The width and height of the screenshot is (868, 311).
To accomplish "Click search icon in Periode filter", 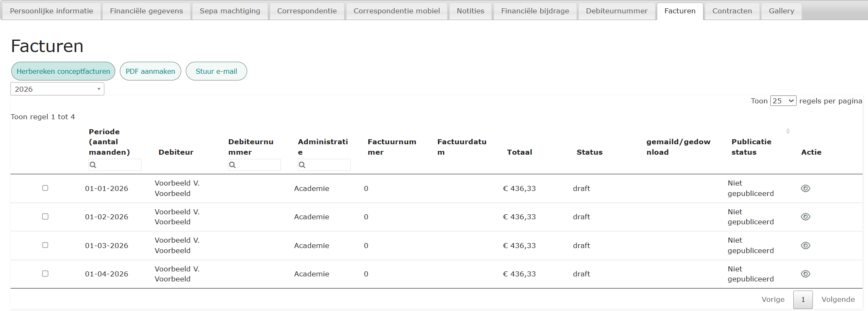I will 93,165.
